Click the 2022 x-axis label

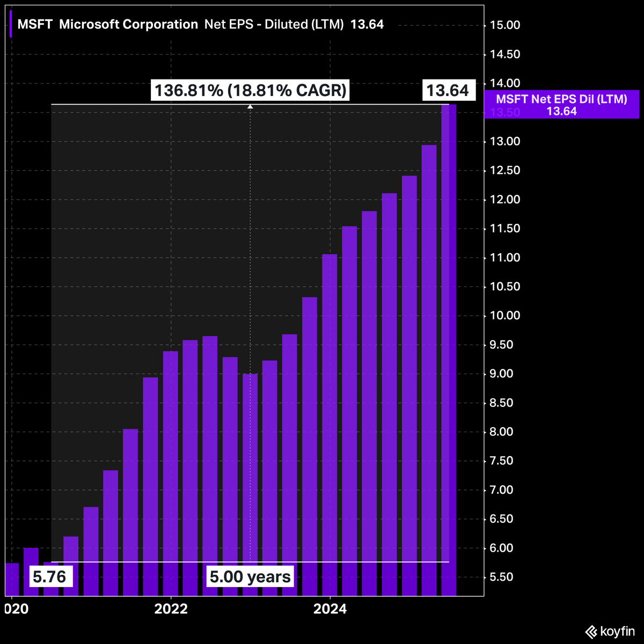coord(171,609)
